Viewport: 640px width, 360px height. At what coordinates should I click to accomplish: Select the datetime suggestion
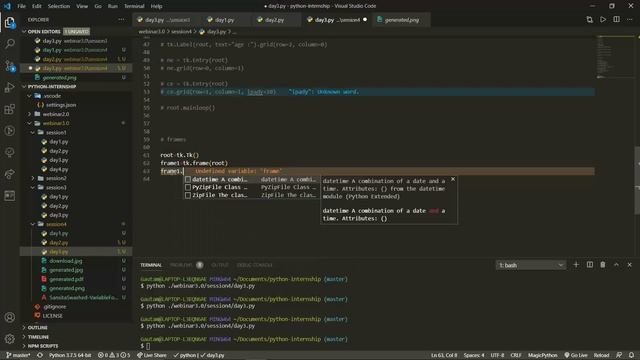pyautogui.click(x=251, y=179)
